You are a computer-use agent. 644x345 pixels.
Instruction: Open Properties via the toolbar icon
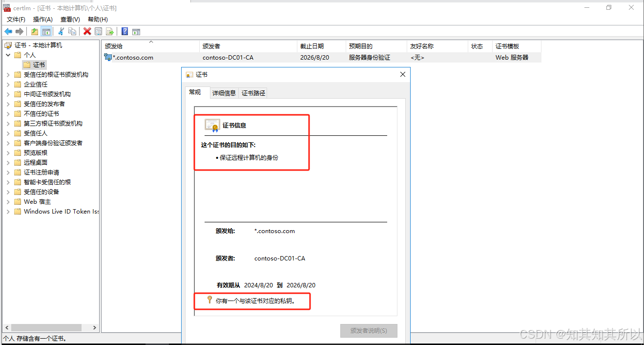(x=99, y=32)
